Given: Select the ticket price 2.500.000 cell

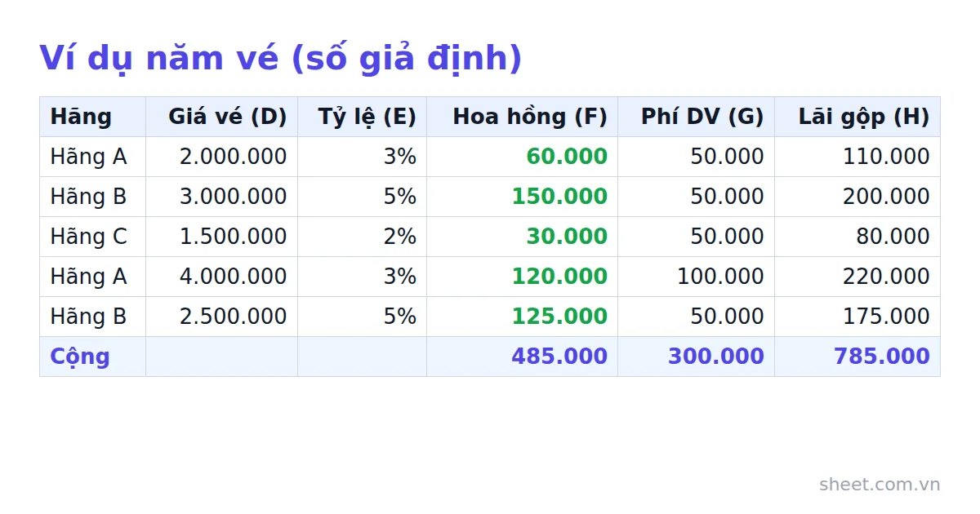Looking at the screenshot, I should click(222, 317).
